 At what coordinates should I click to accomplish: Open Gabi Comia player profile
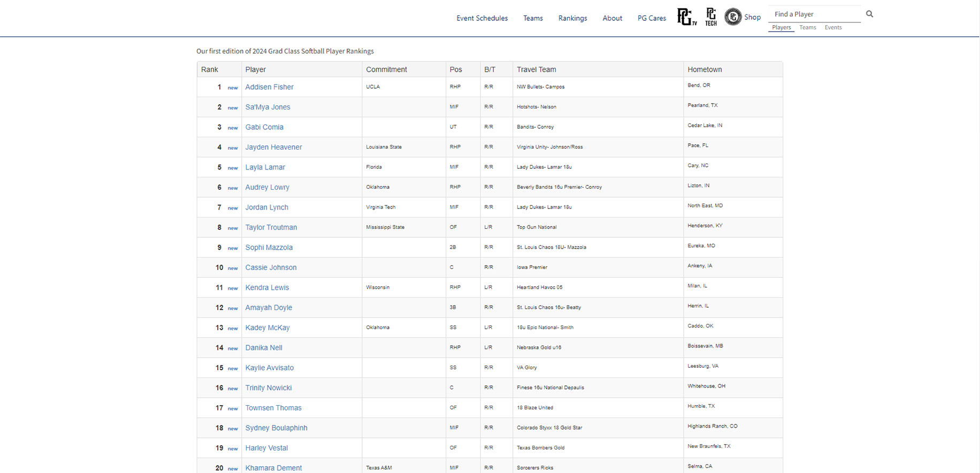[x=264, y=127]
